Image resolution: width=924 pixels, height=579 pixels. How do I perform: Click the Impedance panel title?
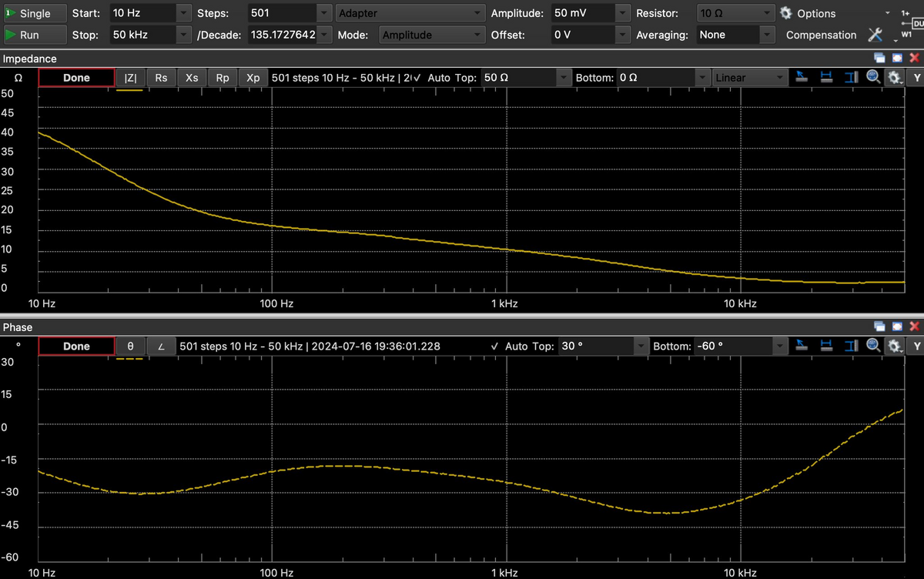click(x=30, y=59)
